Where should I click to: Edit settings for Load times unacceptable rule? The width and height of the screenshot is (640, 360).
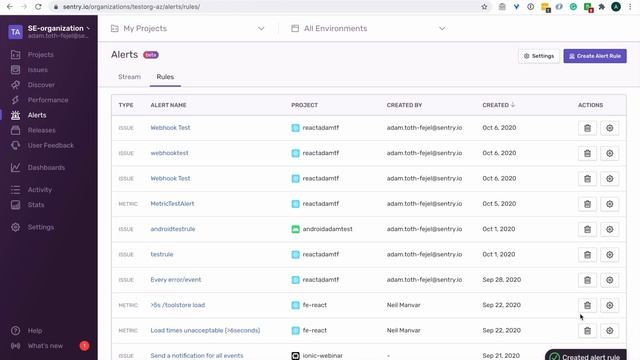tap(609, 330)
